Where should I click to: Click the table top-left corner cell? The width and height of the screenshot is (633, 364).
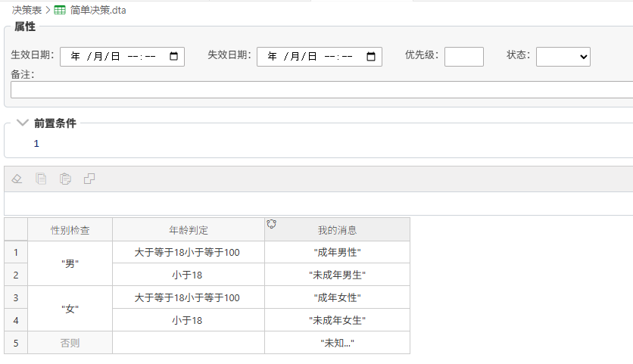click(x=16, y=229)
